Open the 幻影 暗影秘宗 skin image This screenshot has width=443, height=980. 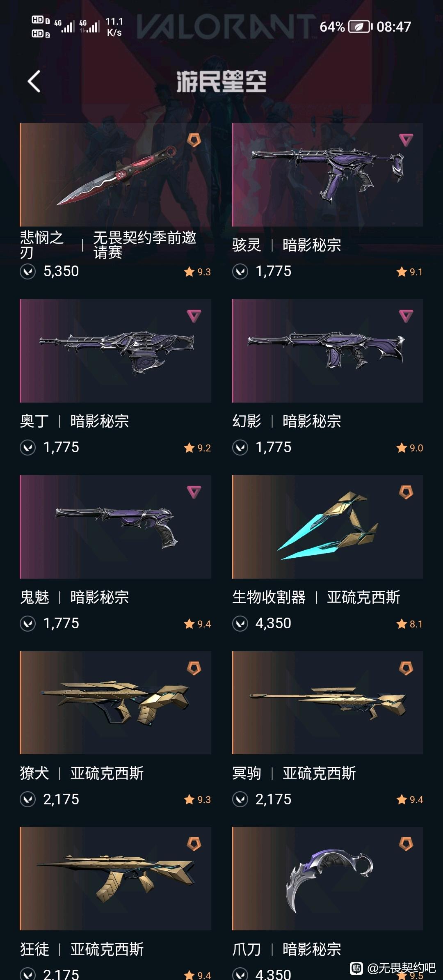click(328, 351)
